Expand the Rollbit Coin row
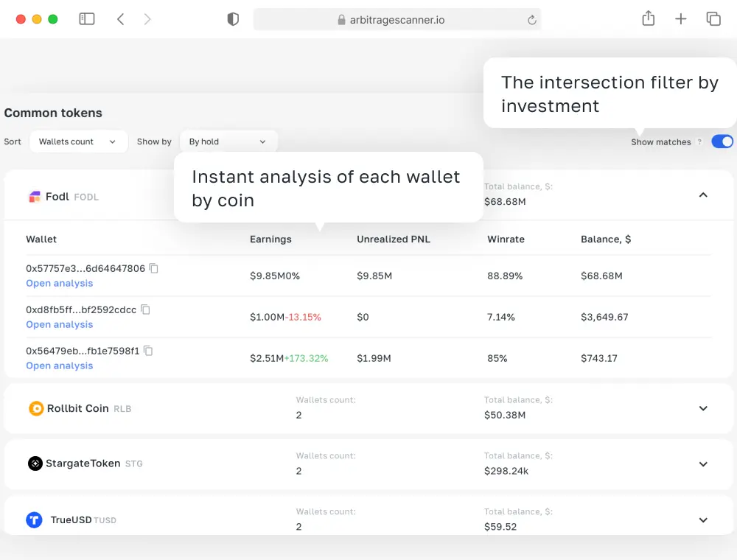The height and width of the screenshot is (560, 737). (x=703, y=408)
